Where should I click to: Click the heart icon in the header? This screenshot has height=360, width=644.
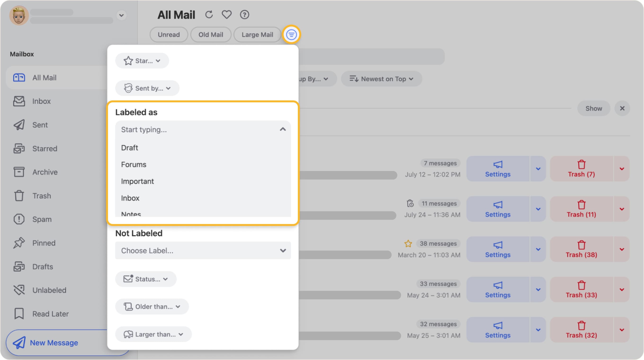coord(227,15)
